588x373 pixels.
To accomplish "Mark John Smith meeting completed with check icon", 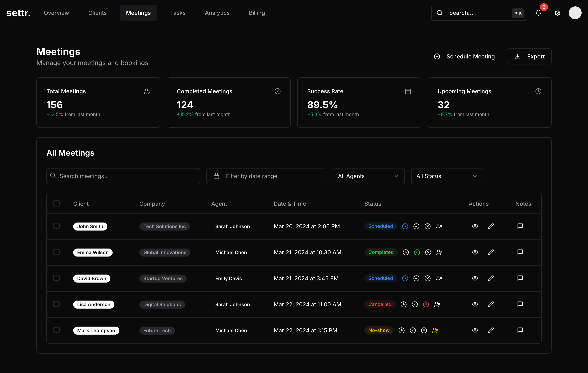I will pos(416,227).
